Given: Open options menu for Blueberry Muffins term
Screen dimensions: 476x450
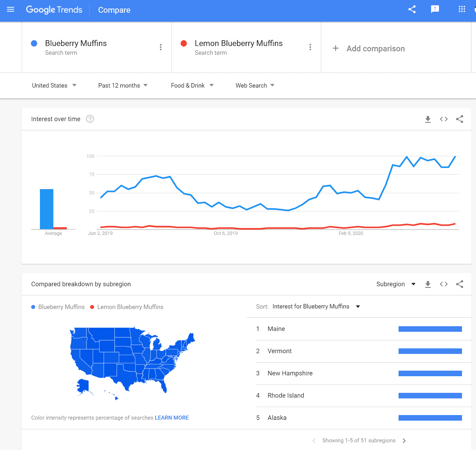Looking at the screenshot, I should click(160, 47).
